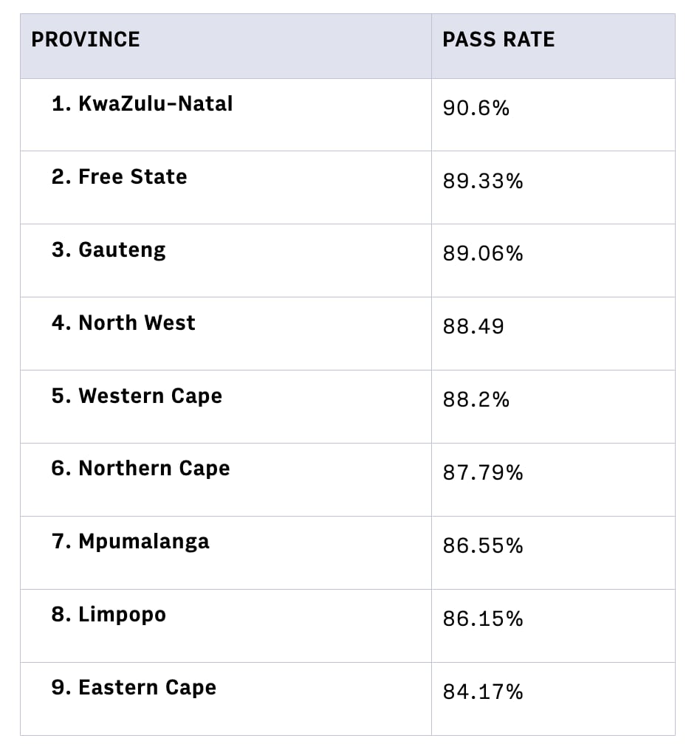Screen dimensions: 700x755
Task: Click the 87.79% pass rate value
Action: click(x=483, y=473)
